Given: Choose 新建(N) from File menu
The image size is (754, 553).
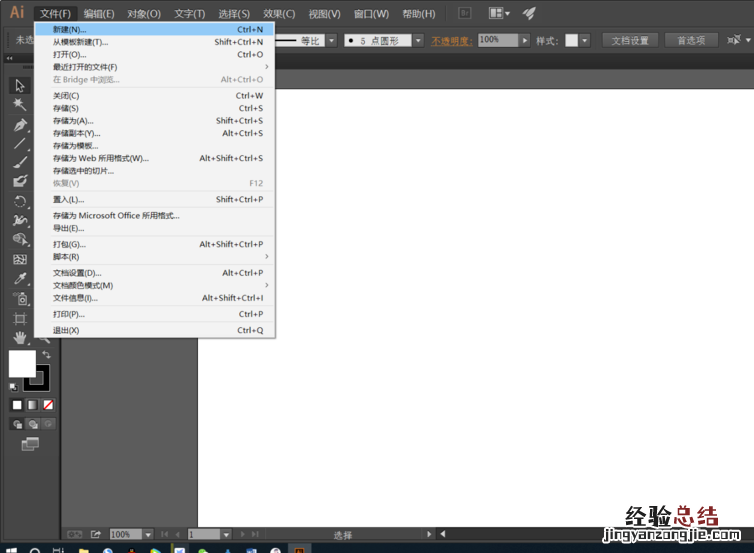Looking at the screenshot, I should 155,29.
